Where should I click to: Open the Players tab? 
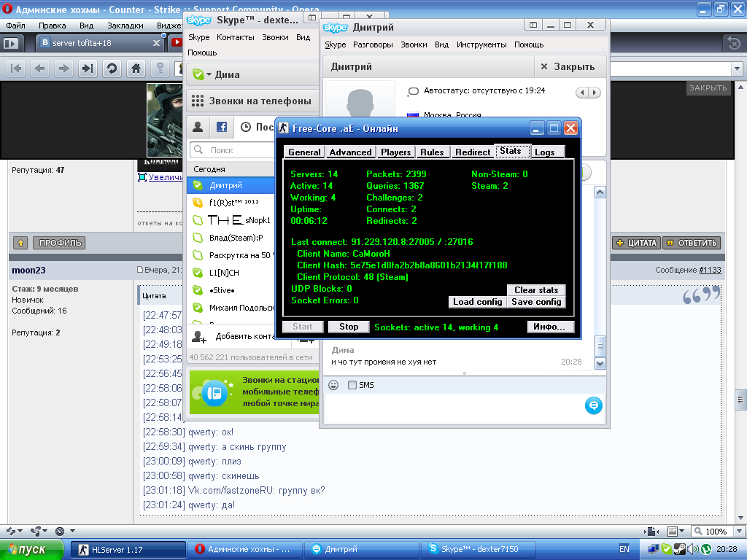click(395, 152)
